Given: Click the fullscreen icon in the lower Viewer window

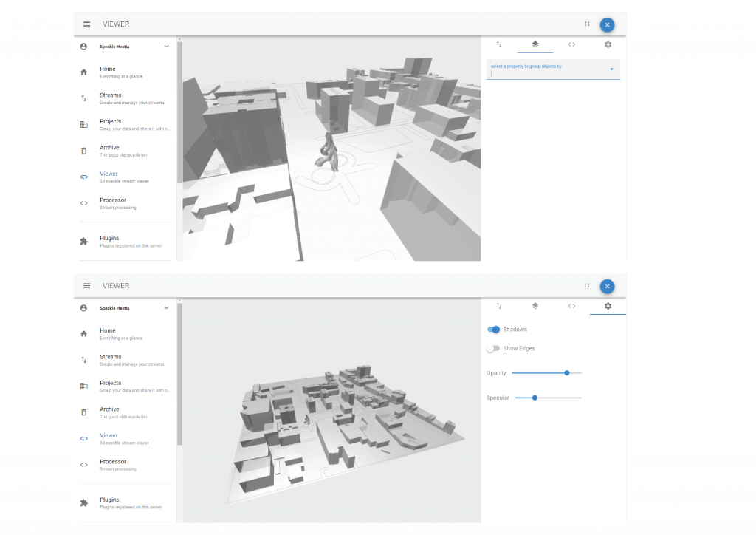Looking at the screenshot, I should pyautogui.click(x=587, y=285).
